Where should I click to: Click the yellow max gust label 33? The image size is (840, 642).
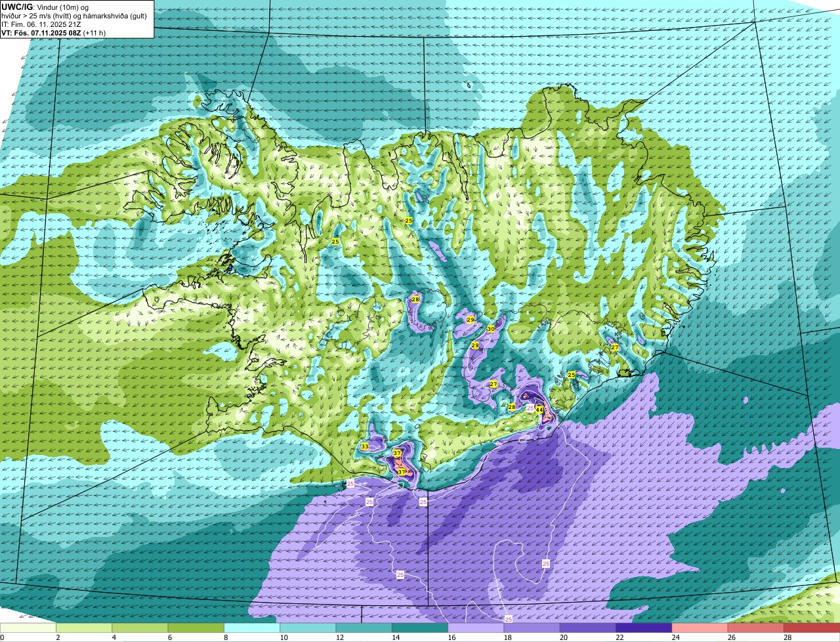tap(365, 446)
